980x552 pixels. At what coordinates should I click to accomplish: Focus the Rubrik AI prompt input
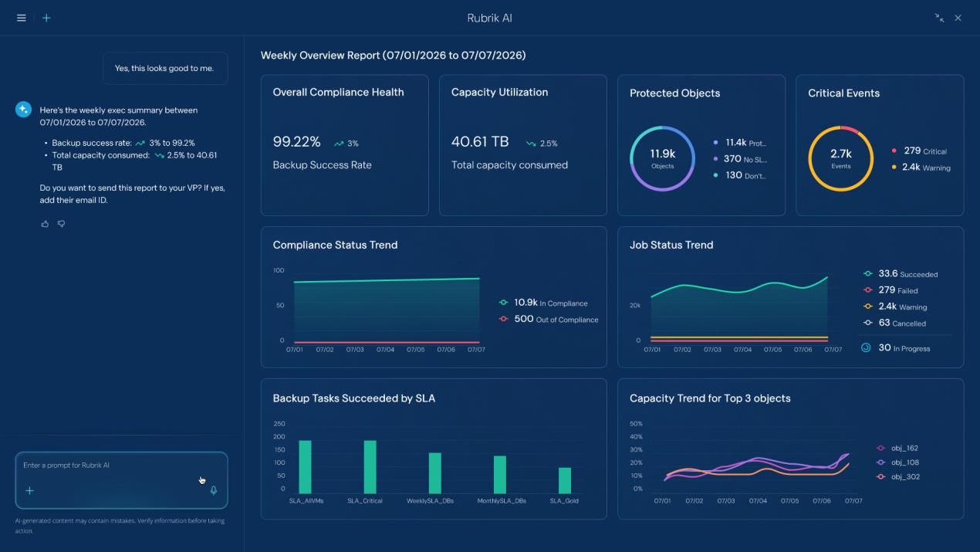(121, 480)
